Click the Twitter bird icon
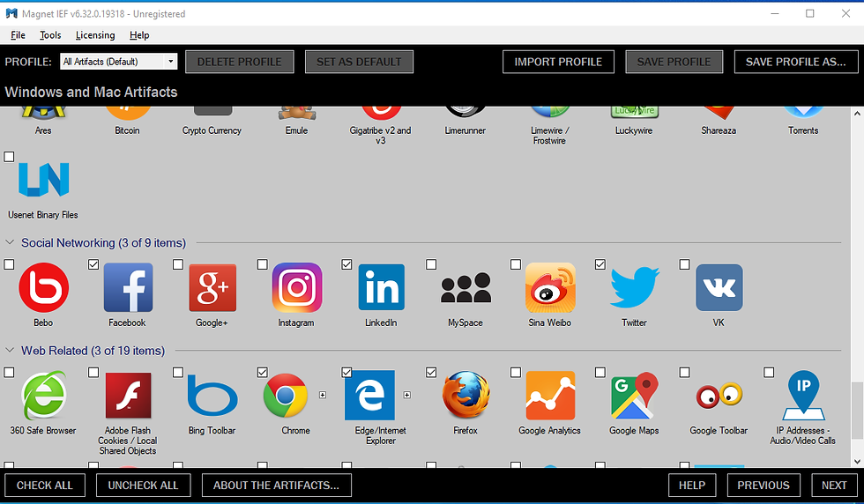Image resolution: width=864 pixels, height=504 pixels. 635,287
